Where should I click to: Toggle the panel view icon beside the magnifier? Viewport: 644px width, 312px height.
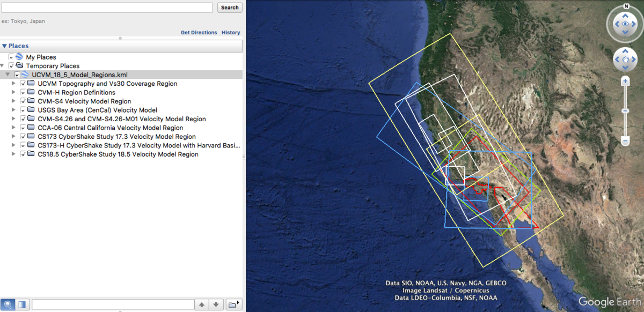[x=22, y=304]
